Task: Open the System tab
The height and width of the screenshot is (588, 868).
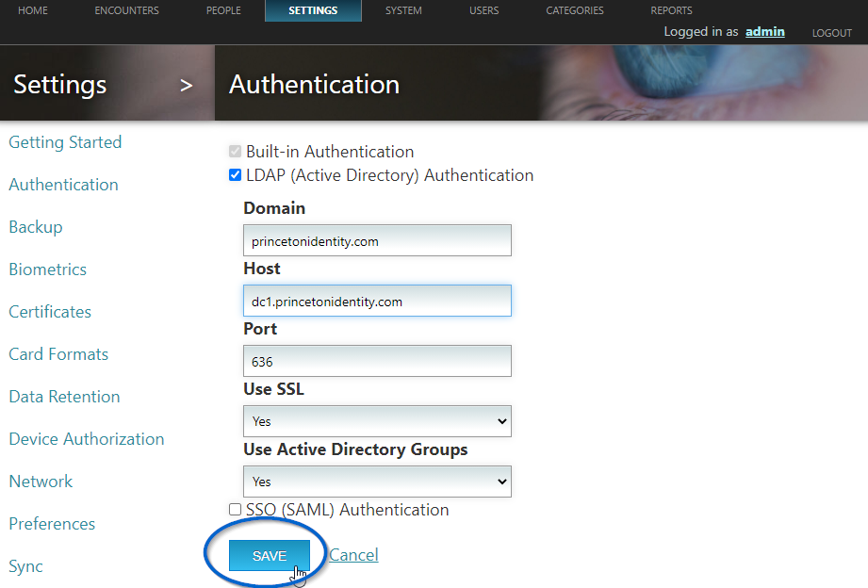Action: [x=403, y=10]
